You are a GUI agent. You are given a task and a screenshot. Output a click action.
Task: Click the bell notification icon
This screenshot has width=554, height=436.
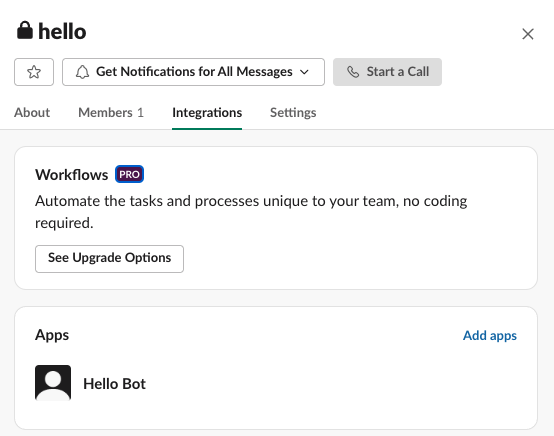pos(82,72)
